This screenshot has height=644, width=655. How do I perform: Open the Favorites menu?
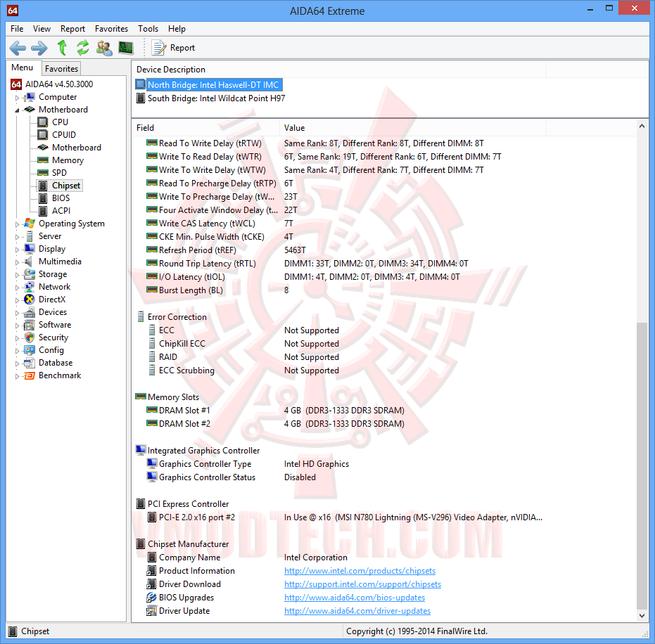point(112,29)
